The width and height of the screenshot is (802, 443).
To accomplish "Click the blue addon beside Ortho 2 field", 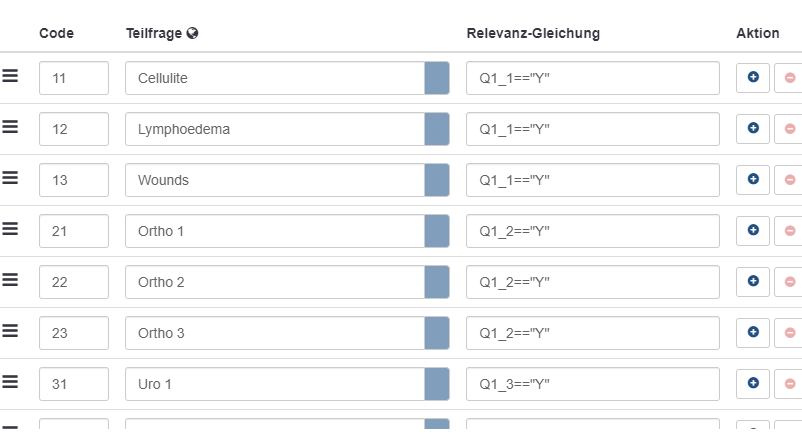I will click(437, 282).
